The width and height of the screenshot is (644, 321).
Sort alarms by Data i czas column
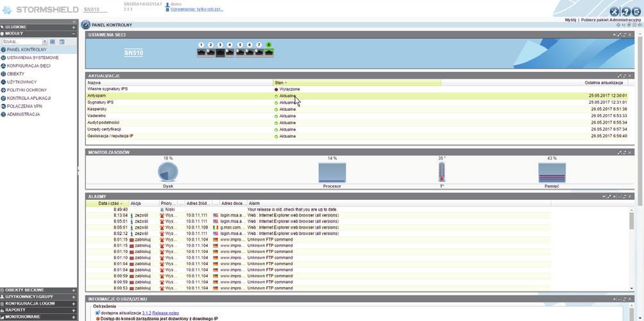click(x=108, y=203)
